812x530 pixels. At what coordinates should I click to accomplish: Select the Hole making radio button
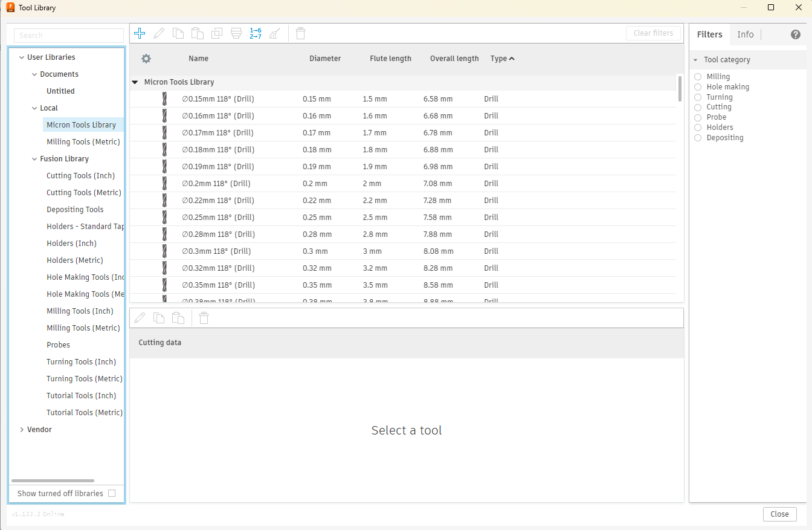click(x=698, y=87)
